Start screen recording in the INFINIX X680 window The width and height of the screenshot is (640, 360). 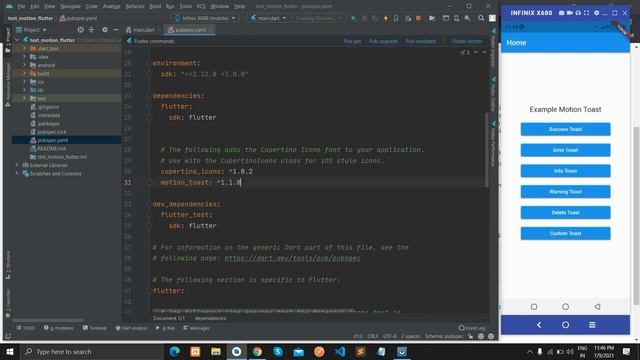[x=569, y=13]
